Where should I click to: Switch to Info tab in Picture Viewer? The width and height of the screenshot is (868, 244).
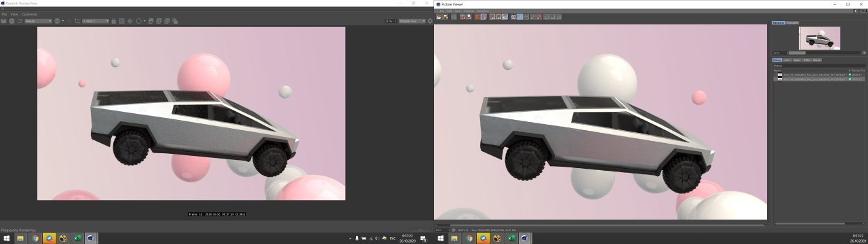(787, 60)
